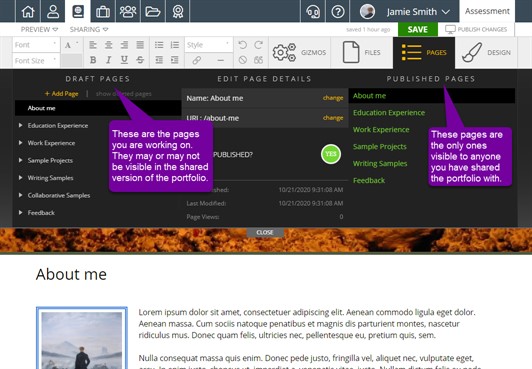Click the remove formatting icon

(242, 60)
